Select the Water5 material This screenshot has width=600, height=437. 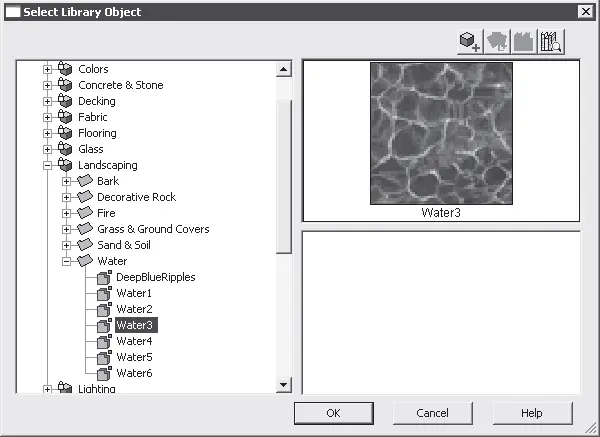click(133, 357)
